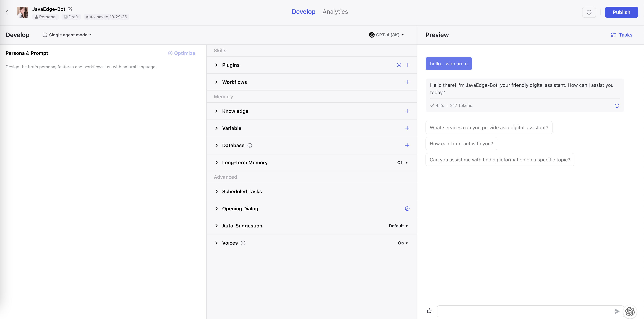Open the Auto-Suggestion Default dropdown
The image size is (644, 319).
tap(398, 226)
